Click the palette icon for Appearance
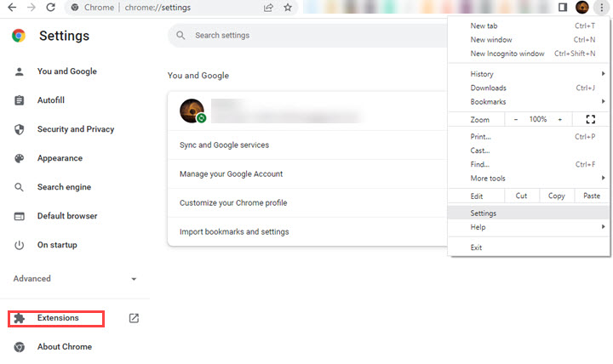This screenshot has width=613, height=364. pyautogui.click(x=19, y=158)
